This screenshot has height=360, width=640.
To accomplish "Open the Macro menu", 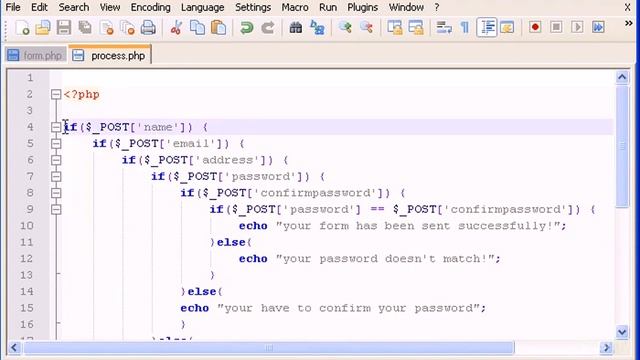I will click(295, 7).
